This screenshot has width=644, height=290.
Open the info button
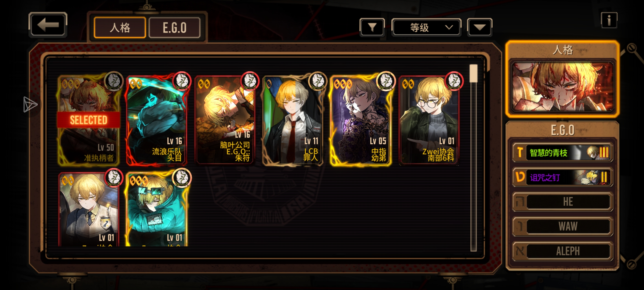pos(609,20)
